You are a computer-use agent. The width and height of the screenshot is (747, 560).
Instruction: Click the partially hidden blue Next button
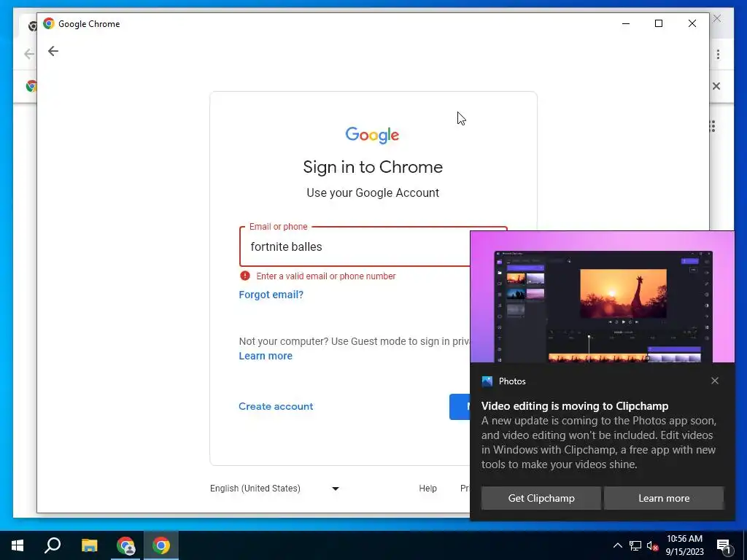[x=460, y=407]
